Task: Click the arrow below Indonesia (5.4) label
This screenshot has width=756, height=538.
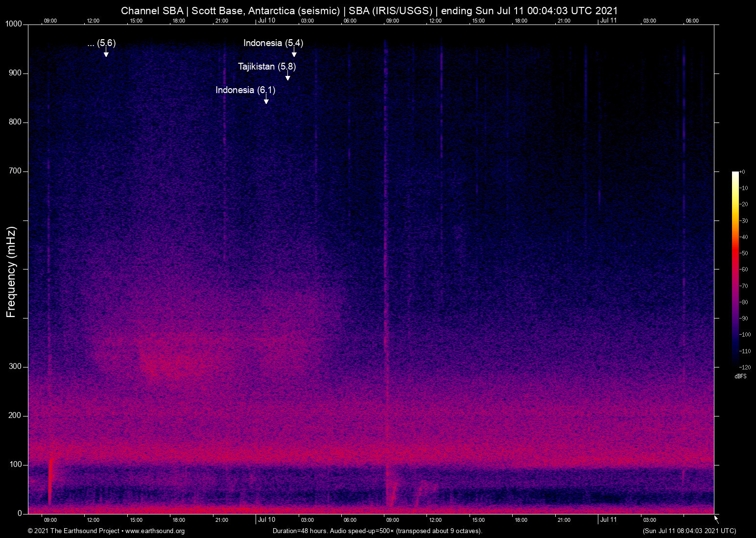Action: coord(294,53)
